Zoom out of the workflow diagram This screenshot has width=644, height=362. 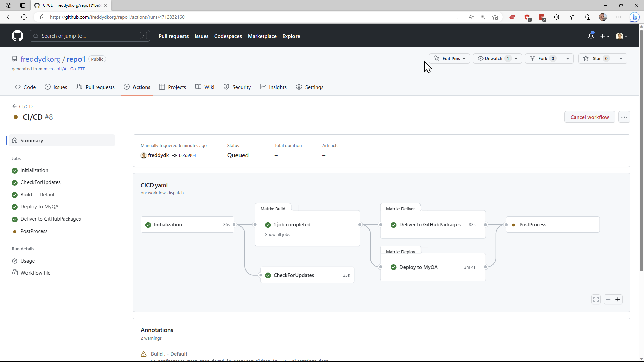[608, 299]
